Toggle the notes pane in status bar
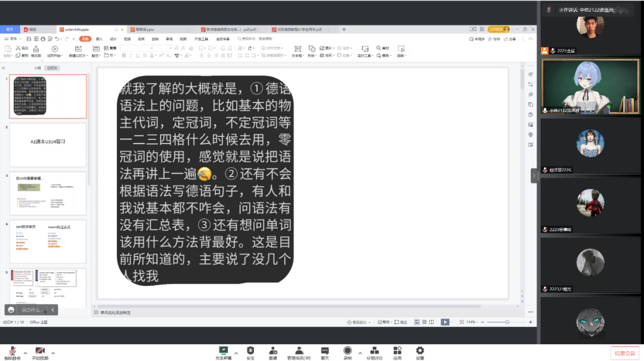Screen dimensions: 644x361 click(400, 322)
